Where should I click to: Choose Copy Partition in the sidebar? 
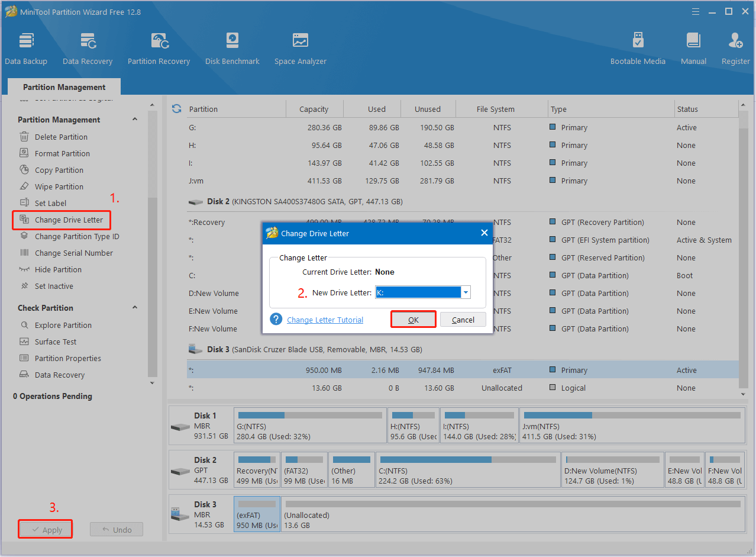pyautogui.click(x=59, y=170)
